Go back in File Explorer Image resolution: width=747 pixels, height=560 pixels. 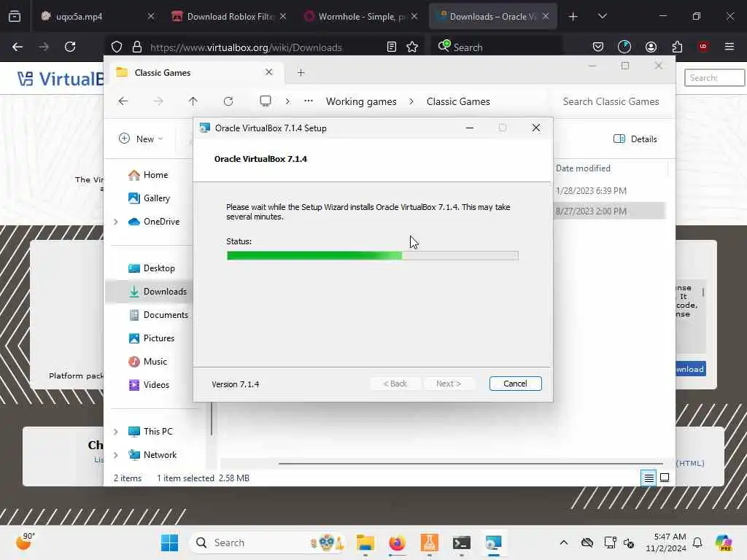123,101
